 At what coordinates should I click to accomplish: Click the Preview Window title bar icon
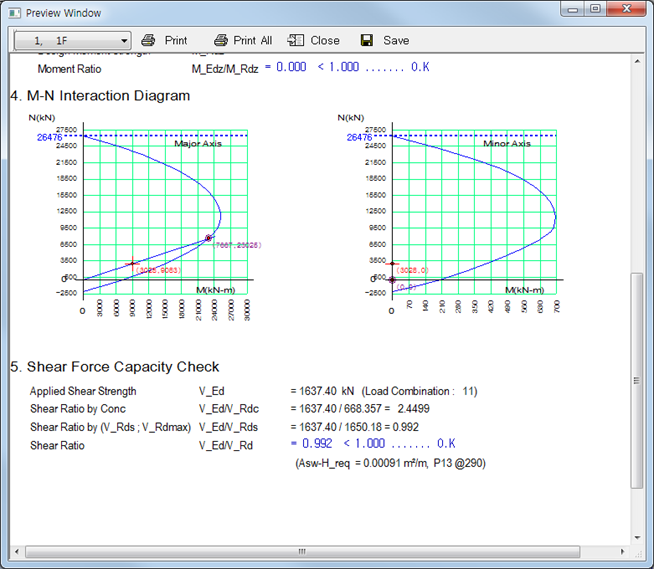15,13
